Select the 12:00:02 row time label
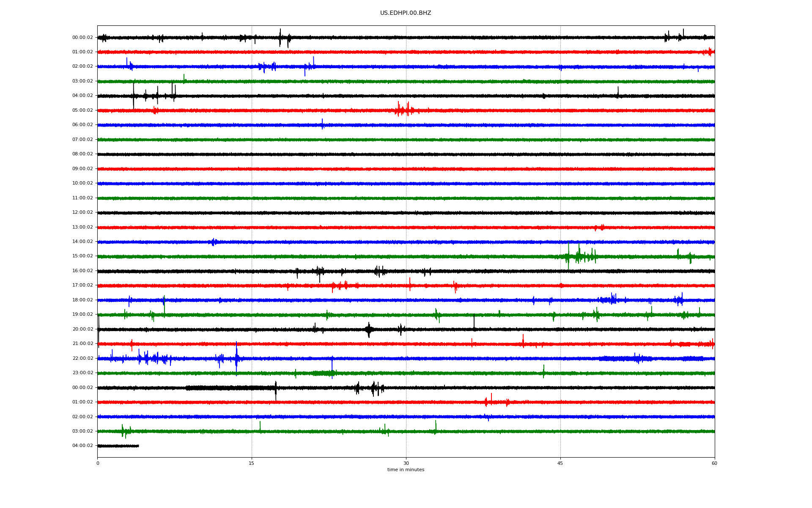812x508 pixels. 82,213
